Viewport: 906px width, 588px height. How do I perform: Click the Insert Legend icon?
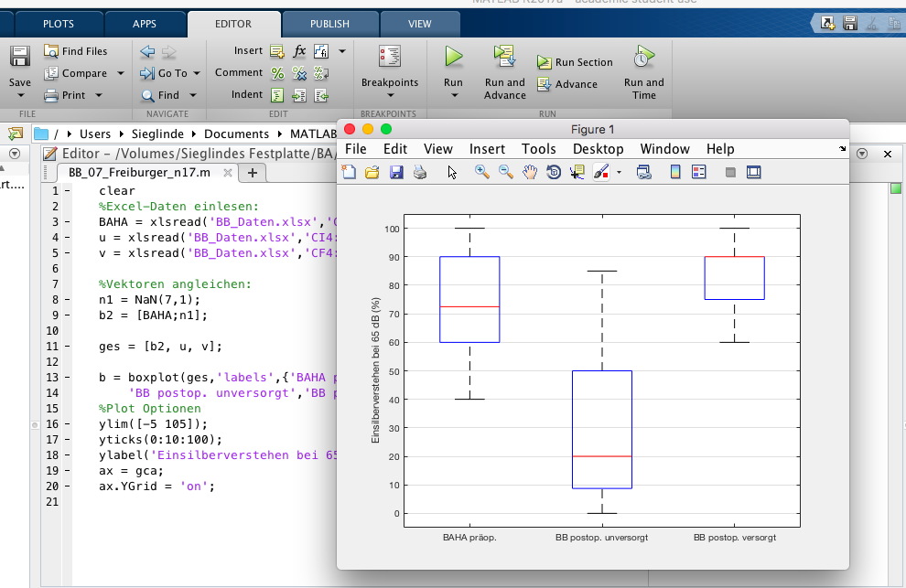pos(699,172)
